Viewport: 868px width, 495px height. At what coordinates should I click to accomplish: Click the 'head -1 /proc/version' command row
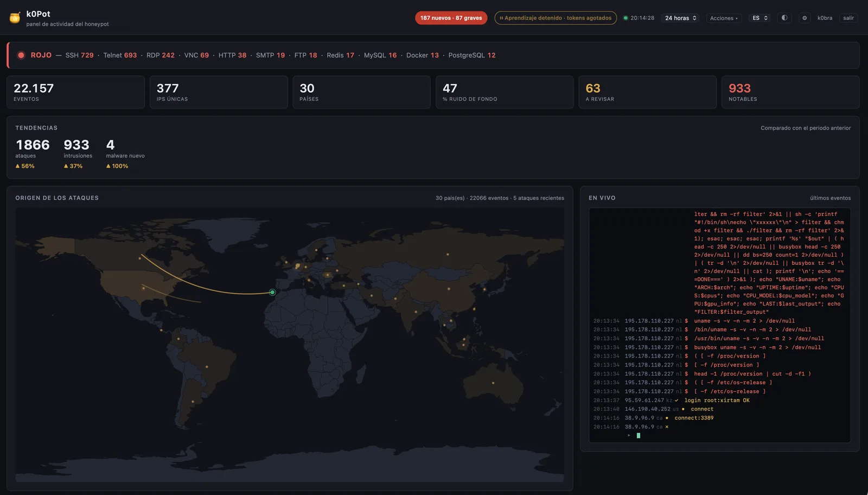(719, 374)
